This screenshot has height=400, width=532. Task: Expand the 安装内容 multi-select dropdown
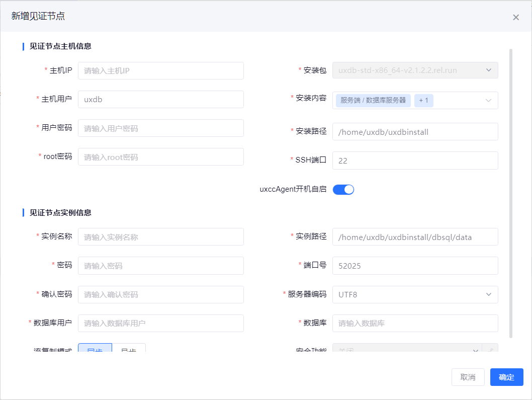click(x=488, y=101)
